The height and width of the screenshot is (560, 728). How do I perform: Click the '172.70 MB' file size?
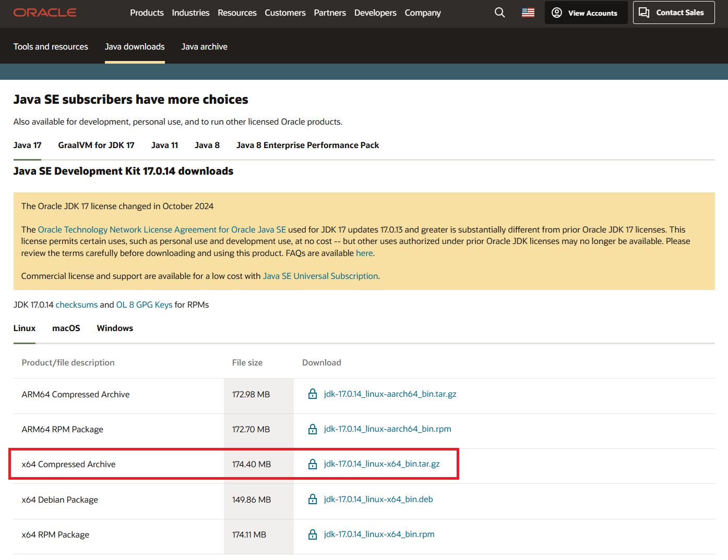pyautogui.click(x=251, y=429)
